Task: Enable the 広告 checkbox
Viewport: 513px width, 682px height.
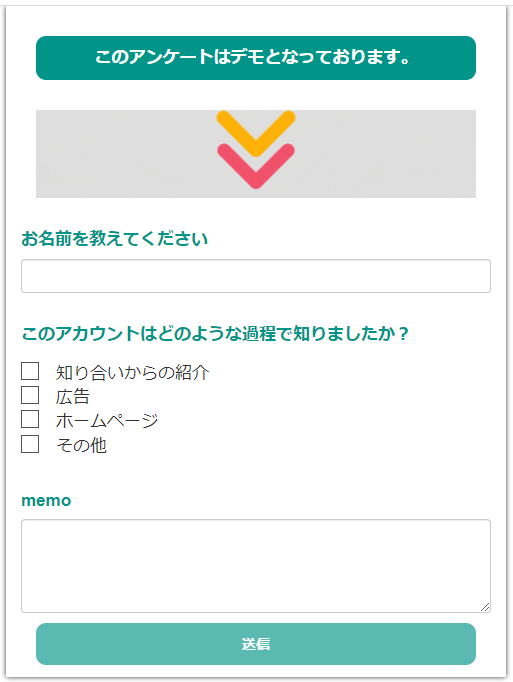Action: click(30, 395)
